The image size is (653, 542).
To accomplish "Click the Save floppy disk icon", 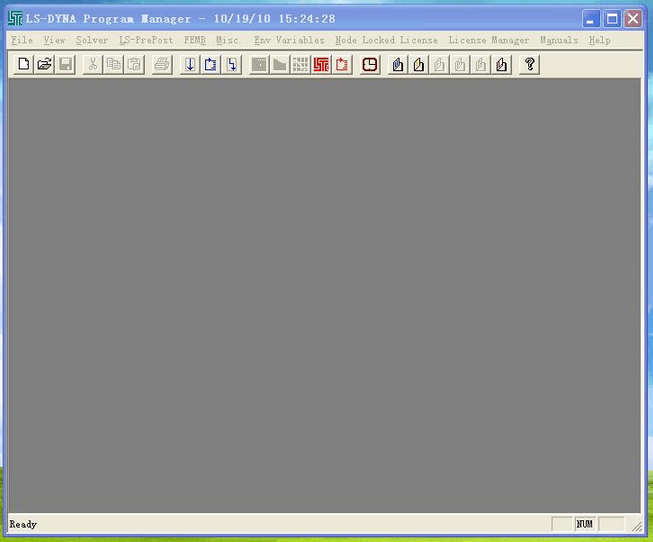I will 65,64.
